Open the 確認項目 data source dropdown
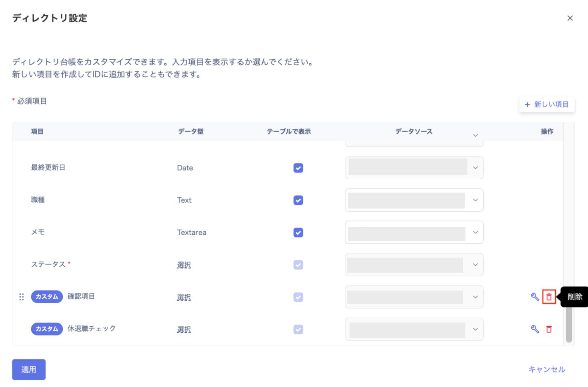The height and width of the screenshot is (387, 588). [414, 297]
